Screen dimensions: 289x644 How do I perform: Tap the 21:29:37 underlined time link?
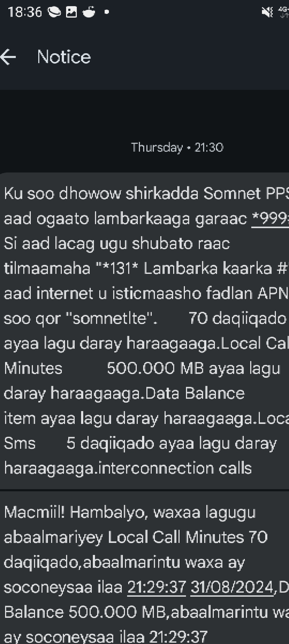tap(157, 588)
